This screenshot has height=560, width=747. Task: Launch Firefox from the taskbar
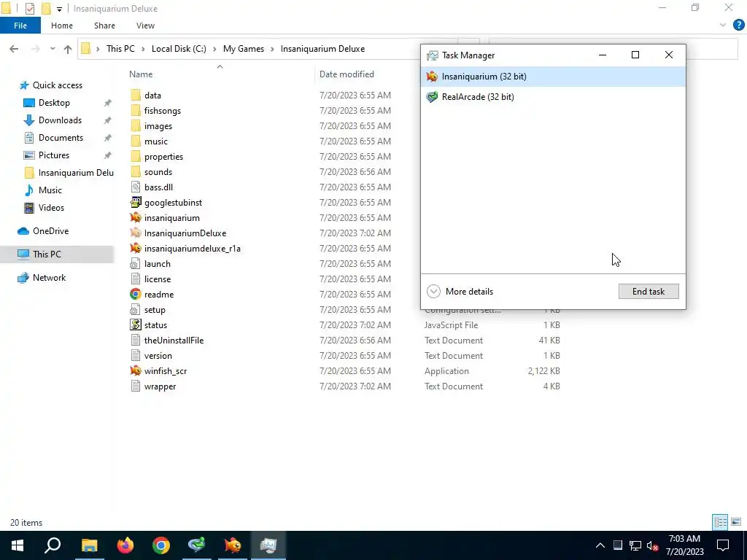[x=125, y=545]
